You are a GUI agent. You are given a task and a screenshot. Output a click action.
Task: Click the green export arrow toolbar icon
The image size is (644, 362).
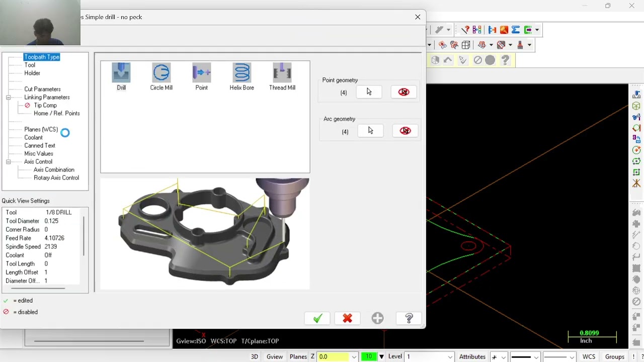(x=528, y=30)
